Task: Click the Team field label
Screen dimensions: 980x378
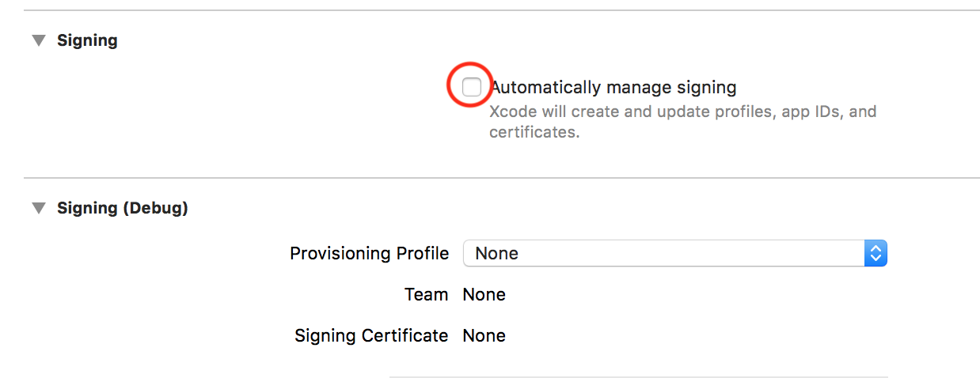Action: (426, 295)
